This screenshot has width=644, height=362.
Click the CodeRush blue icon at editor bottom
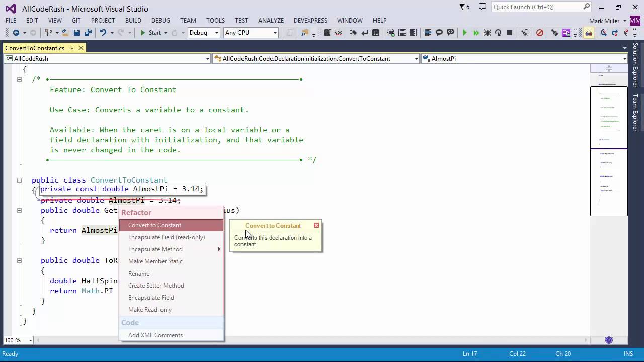coord(609,340)
